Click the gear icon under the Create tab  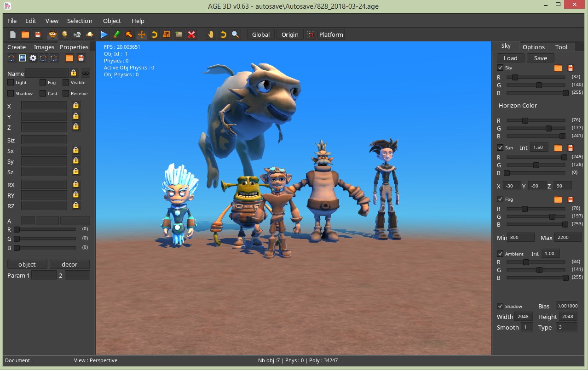(33, 58)
